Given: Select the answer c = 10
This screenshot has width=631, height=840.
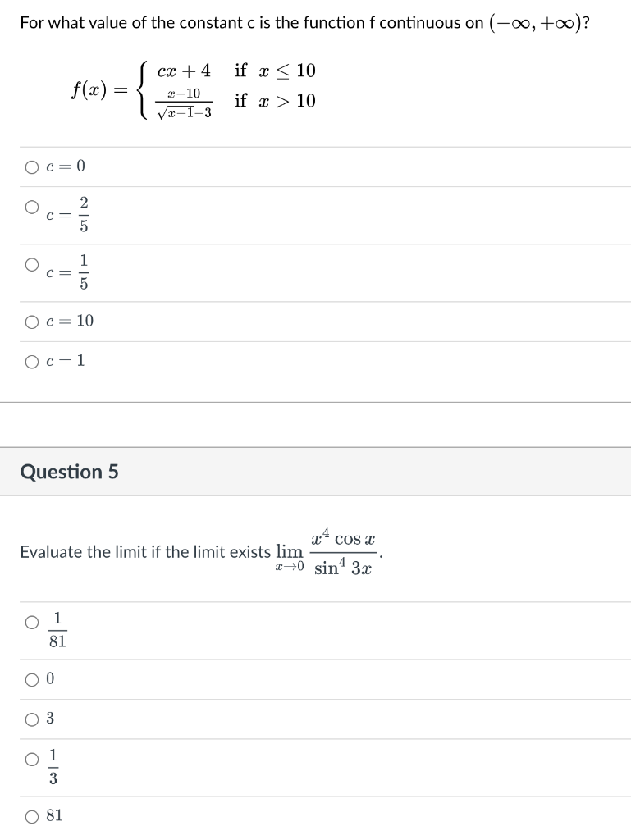Looking at the screenshot, I should click(x=30, y=322).
